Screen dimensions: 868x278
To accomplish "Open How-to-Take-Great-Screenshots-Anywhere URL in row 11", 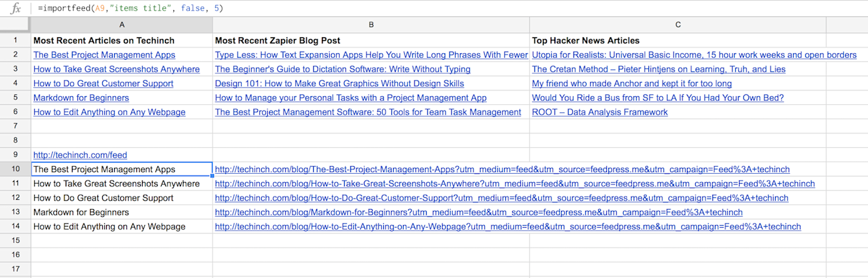I will coord(515,184).
